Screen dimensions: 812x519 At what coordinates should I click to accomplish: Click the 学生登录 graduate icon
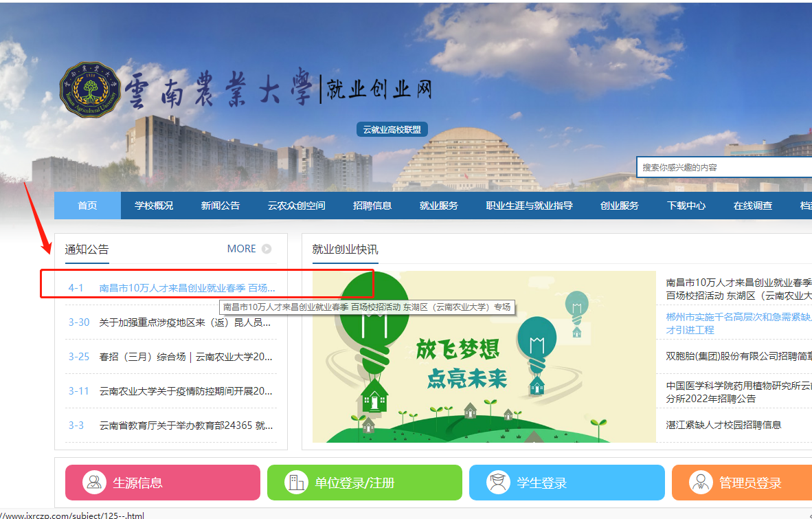tap(498, 483)
